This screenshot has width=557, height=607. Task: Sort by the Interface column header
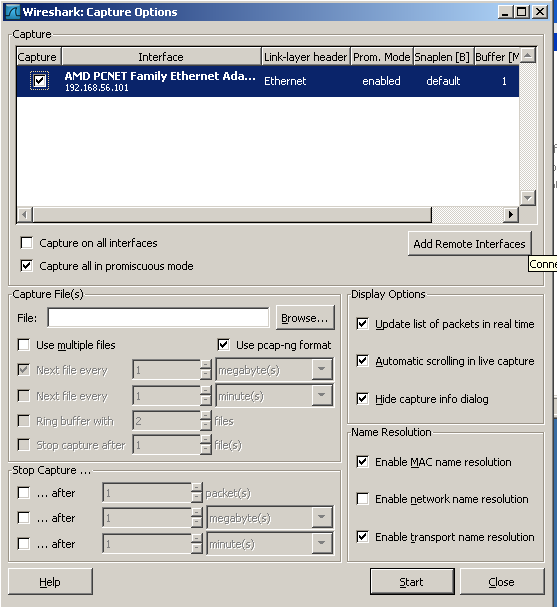(x=161, y=57)
